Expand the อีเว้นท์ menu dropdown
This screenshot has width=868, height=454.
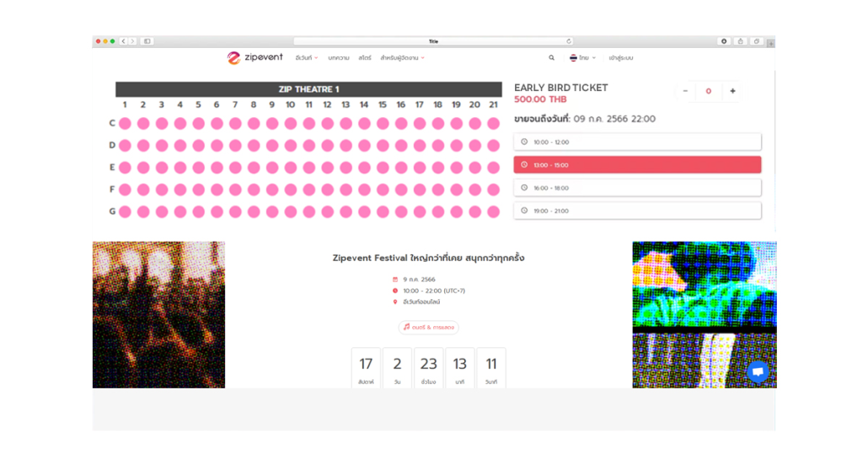pyautogui.click(x=307, y=58)
